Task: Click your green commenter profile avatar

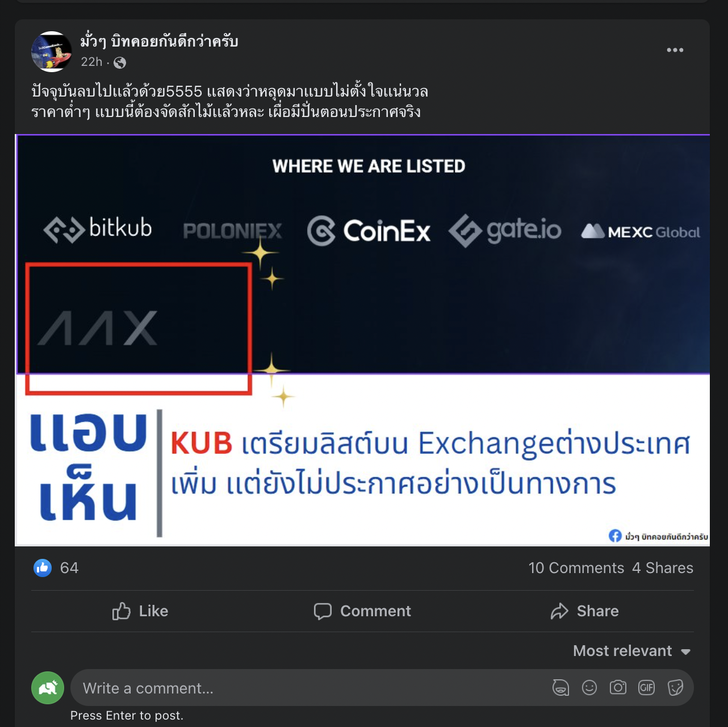Action: [x=48, y=688]
